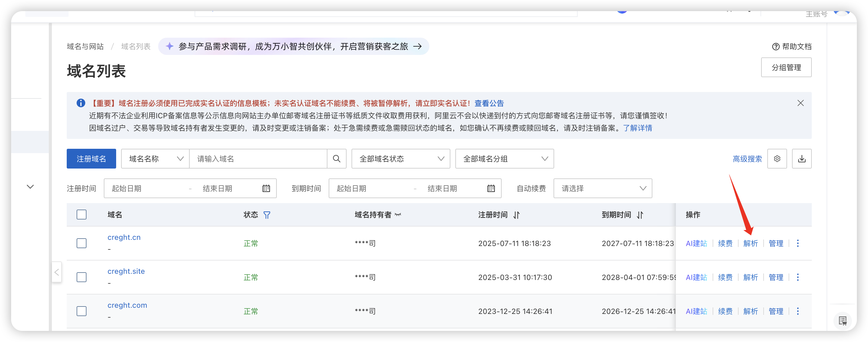
Task: Close the important notice banner
Action: 800,103
